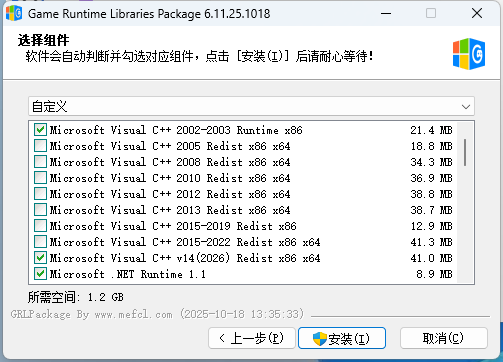
Task: Select the Microsoft Visual C++ 2010 Redist row text
Action: click(x=170, y=178)
